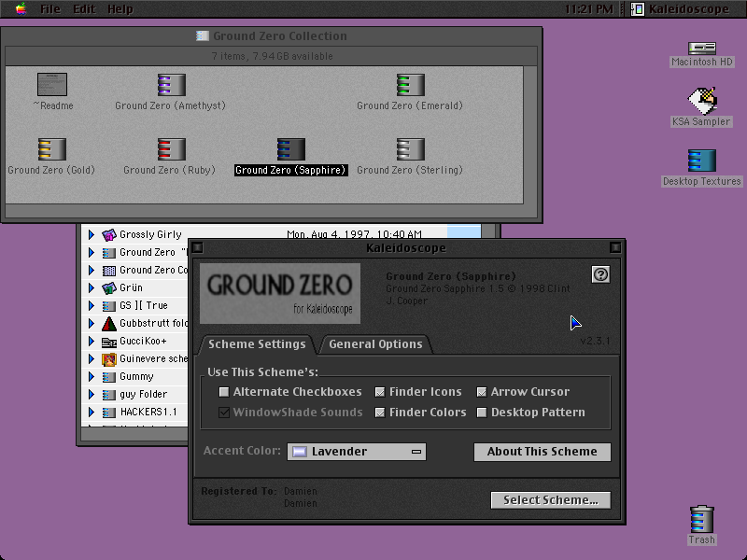Select the Ground Zero (Gold) scheme icon
The height and width of the screenshot is (560, 747).
pos(52,149)
